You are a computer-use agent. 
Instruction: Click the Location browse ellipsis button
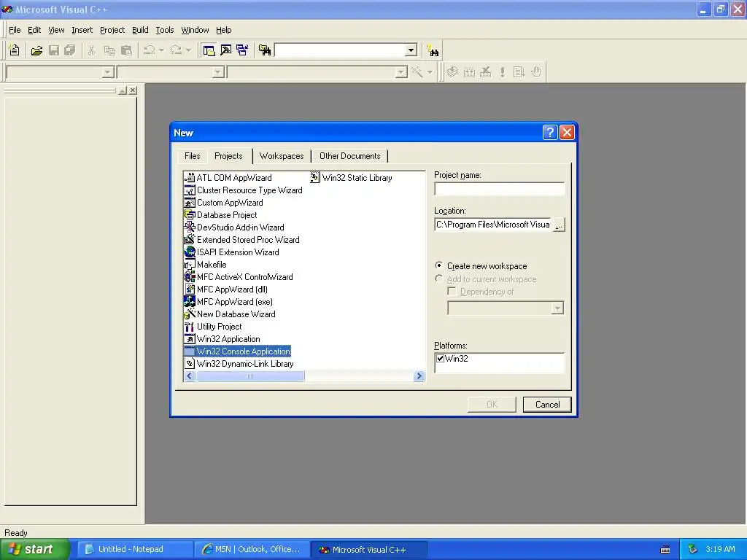coord(559,225)
